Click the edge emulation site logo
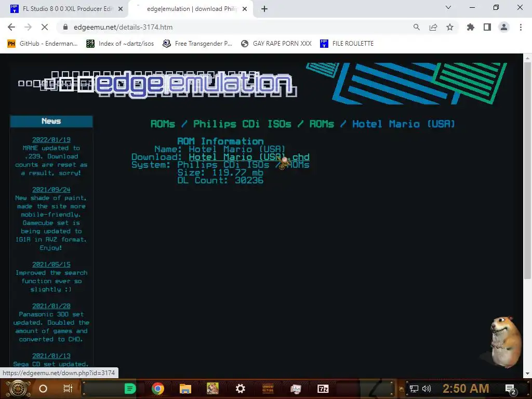Viewport: 532px width, 399px height. pyautogui.click(x=158, y=84)
